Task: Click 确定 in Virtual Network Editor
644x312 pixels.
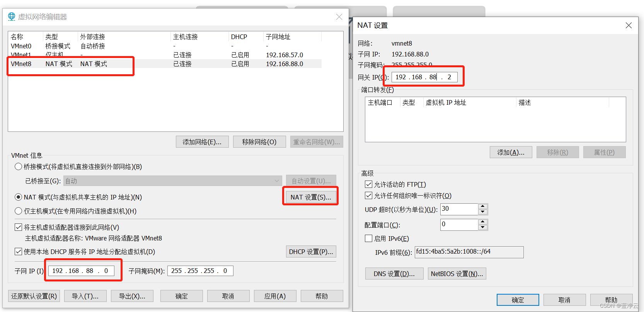Action: 182,296
